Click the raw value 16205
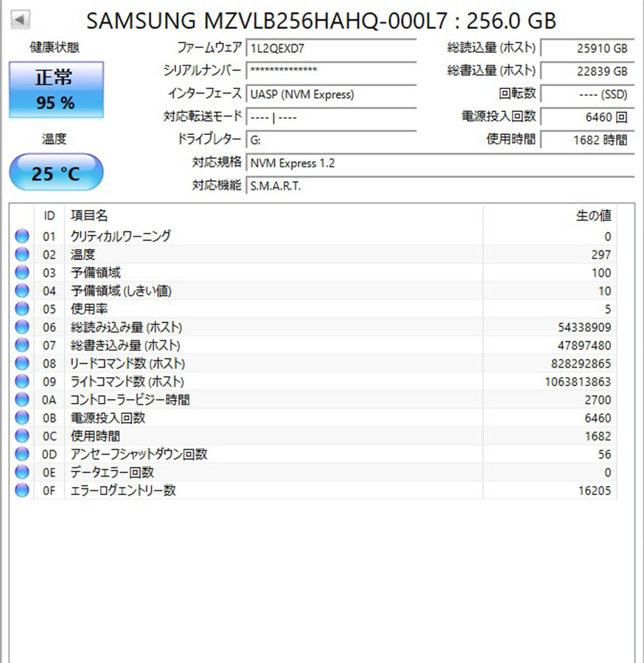The height and width of the screenshot is (663, 644). click(x=595, y=491)
